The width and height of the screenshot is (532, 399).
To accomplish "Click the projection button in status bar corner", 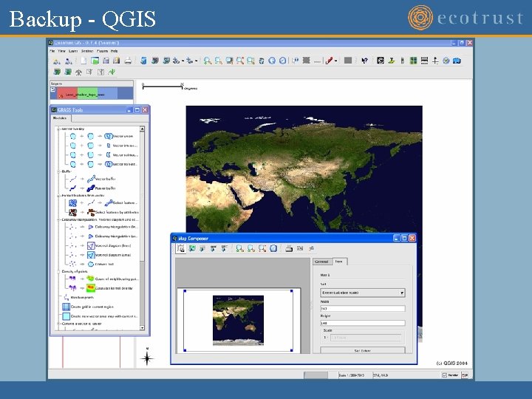I will point(465,375).
